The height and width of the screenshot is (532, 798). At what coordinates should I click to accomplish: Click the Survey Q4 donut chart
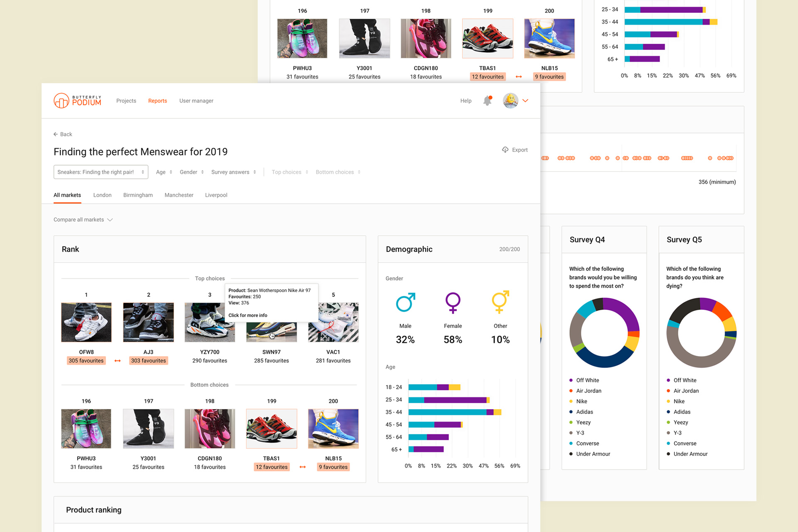point(604,332)
